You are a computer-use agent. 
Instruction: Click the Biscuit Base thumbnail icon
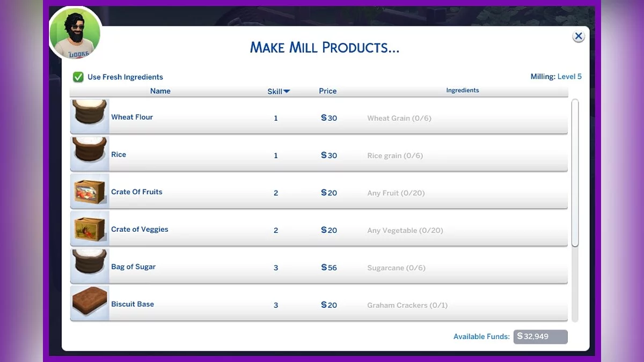click(90, 304)
